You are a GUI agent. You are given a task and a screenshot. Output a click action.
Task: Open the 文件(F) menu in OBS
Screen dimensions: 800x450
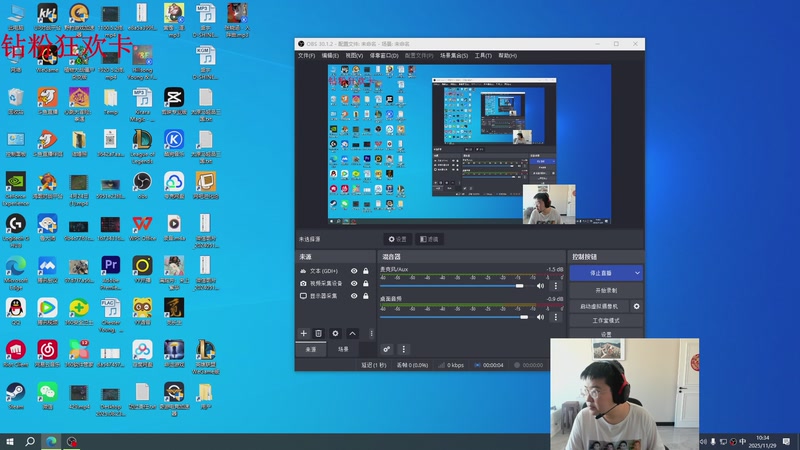[306, 56]
